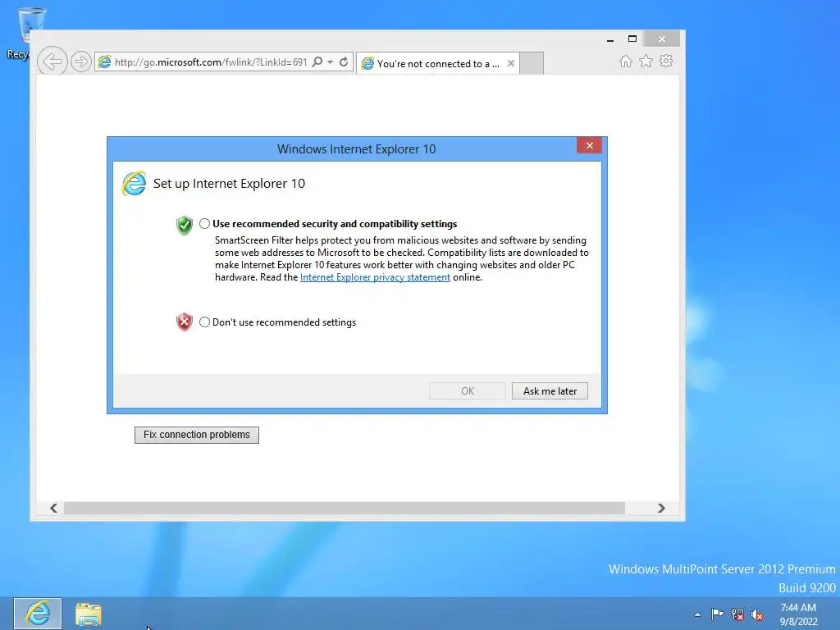This screenshot has height=630, width=840.
Task: Click the search magnifier in the address bar
Action: (317, 62)
